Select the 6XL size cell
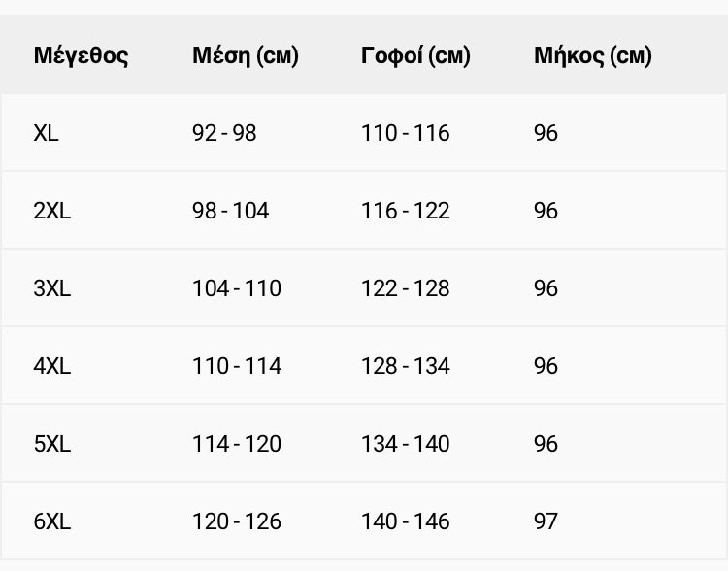 52,521
